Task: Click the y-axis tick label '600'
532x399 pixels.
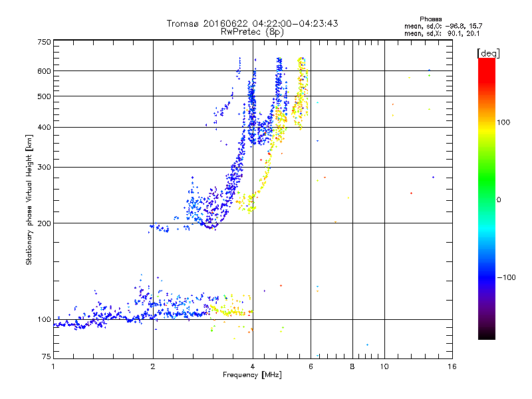Action: pos(44,71)
